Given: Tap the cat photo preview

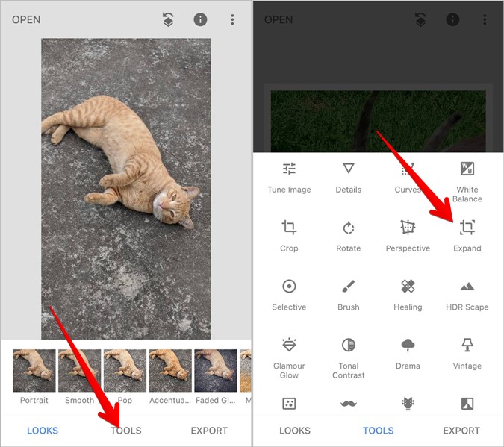Looking at the screenshot, I should click(125, 189).
